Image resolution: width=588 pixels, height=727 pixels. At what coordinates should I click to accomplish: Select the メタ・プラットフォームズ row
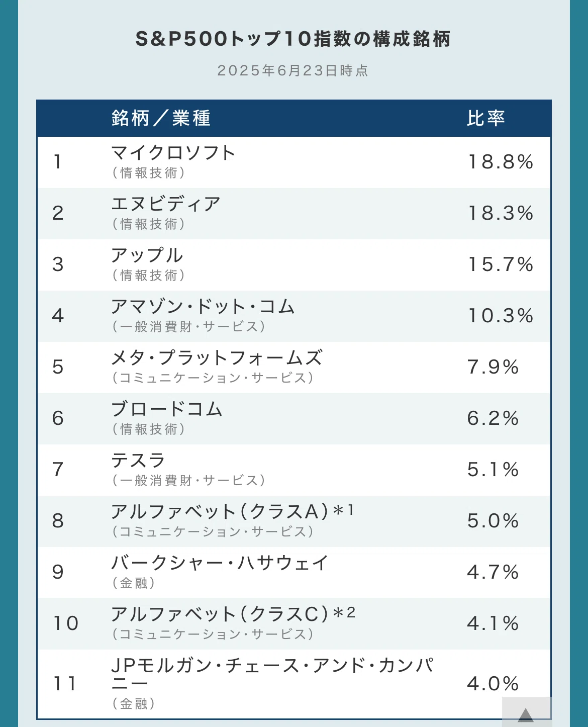pyautogui.click(x=294, y=368)
